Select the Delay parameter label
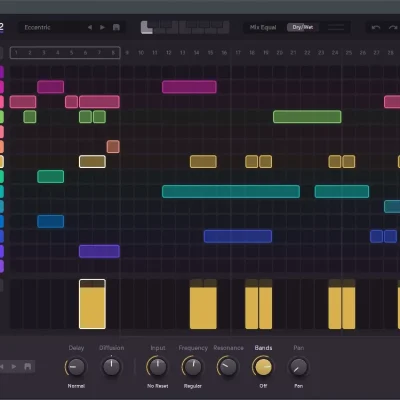Image resolution: width=400 pixels, height=400 pixels. point(76,348)
